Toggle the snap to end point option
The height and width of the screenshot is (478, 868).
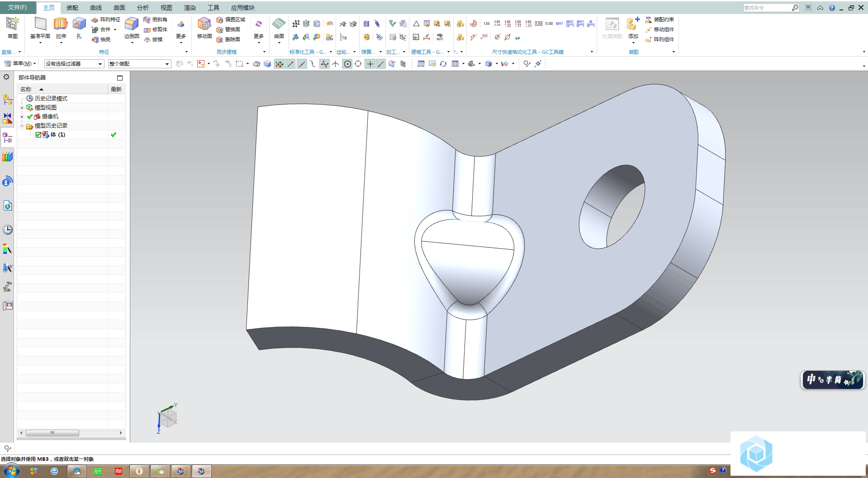coord(290,64)
